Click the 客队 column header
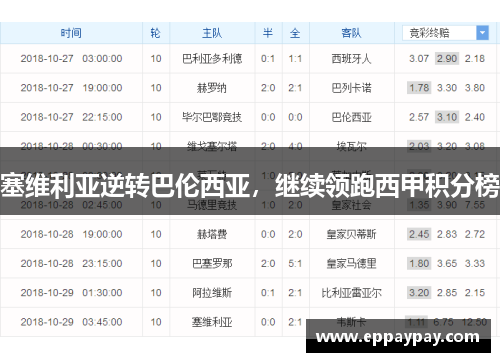Image resolution: width=500 pixels, height=362 pixels. click(351, 33)
